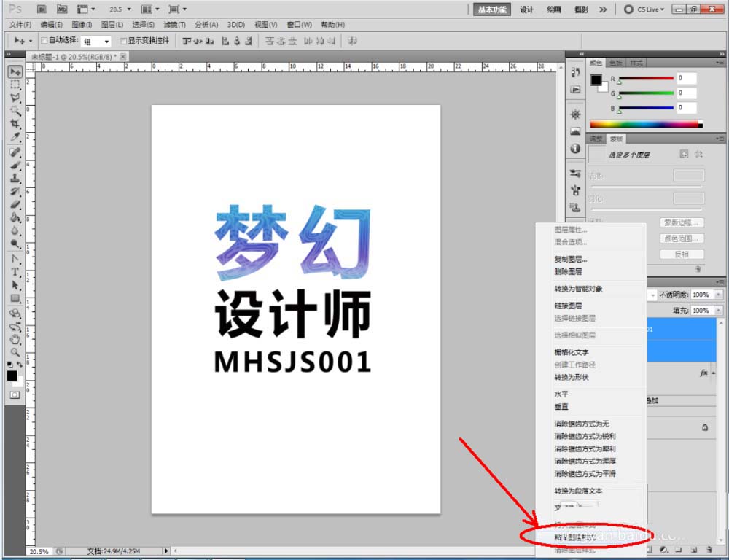
Task: Click the foreground color swatch
Action: (12, 376)
